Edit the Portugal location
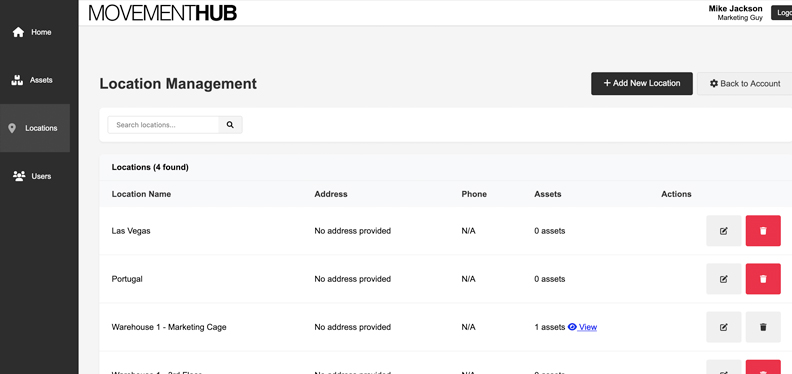Screen dimensions: 792x374 point(723,279)
